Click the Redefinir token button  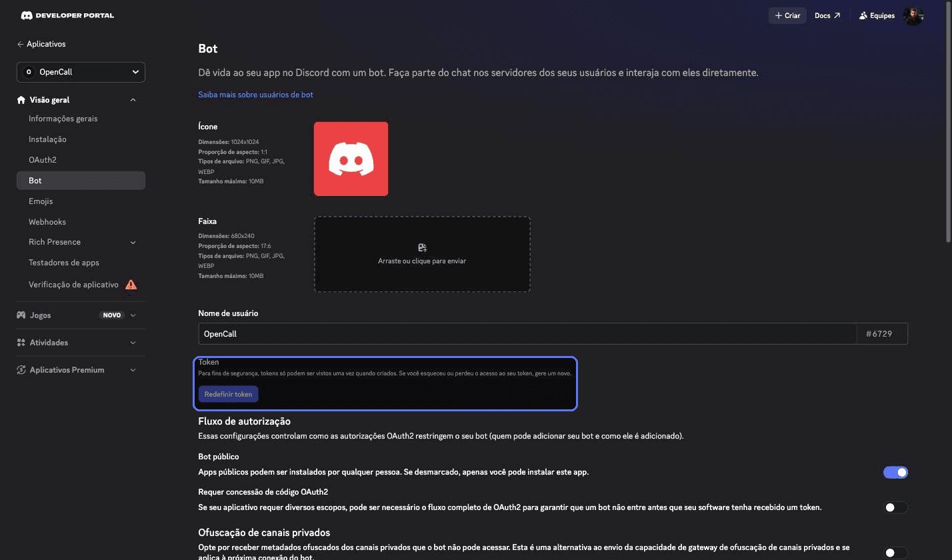(228, 394)
